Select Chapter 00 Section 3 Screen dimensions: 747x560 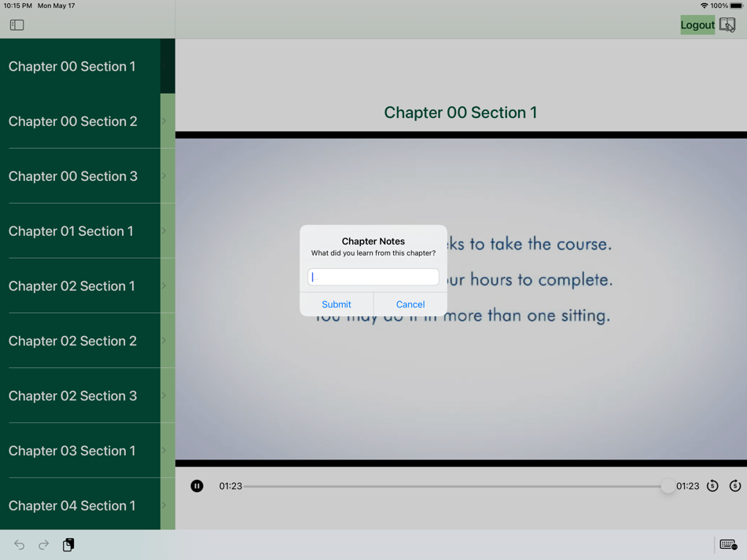87,176
